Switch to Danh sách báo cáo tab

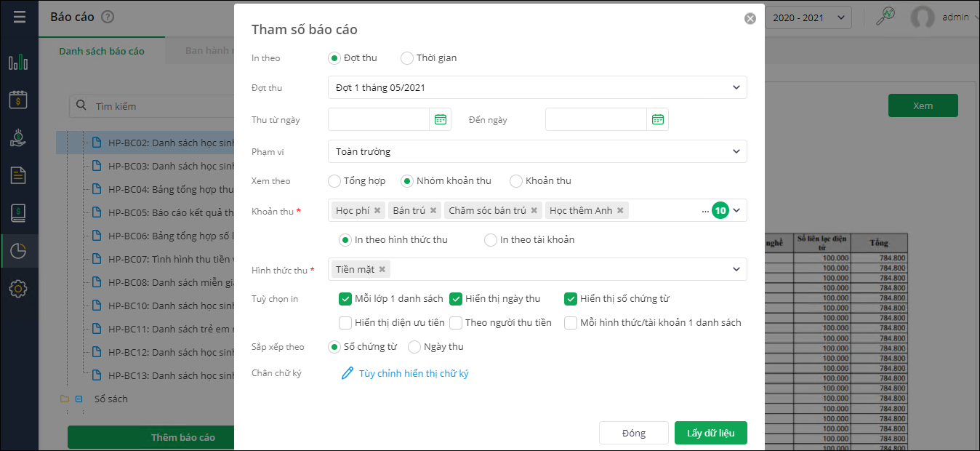click(102, 51)
